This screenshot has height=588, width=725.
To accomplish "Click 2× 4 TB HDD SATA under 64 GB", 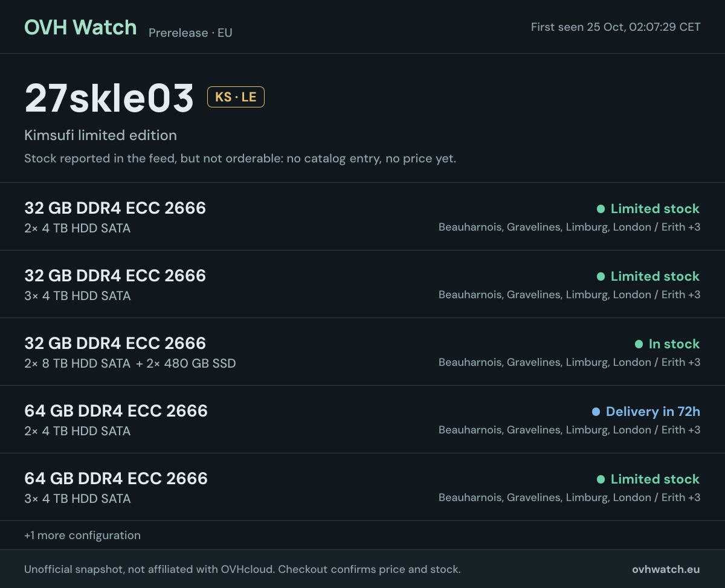I will coord(77,431).
